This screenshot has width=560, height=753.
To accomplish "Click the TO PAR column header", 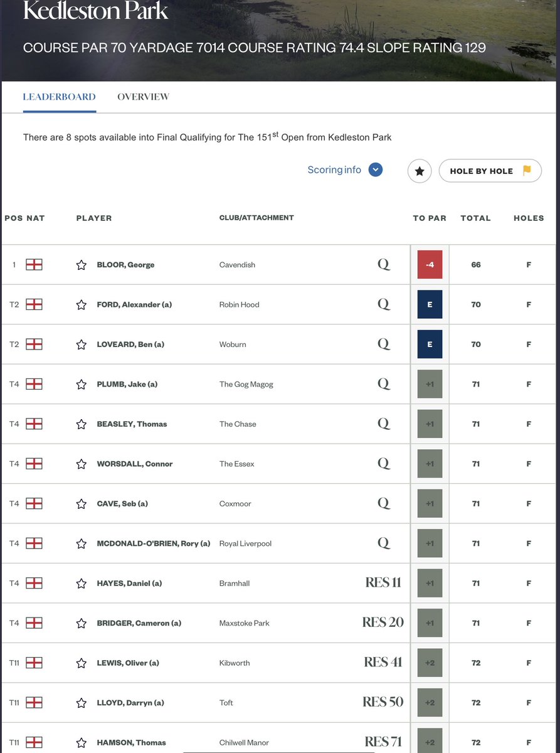I will pyautogui.click(x=430, y=218).
